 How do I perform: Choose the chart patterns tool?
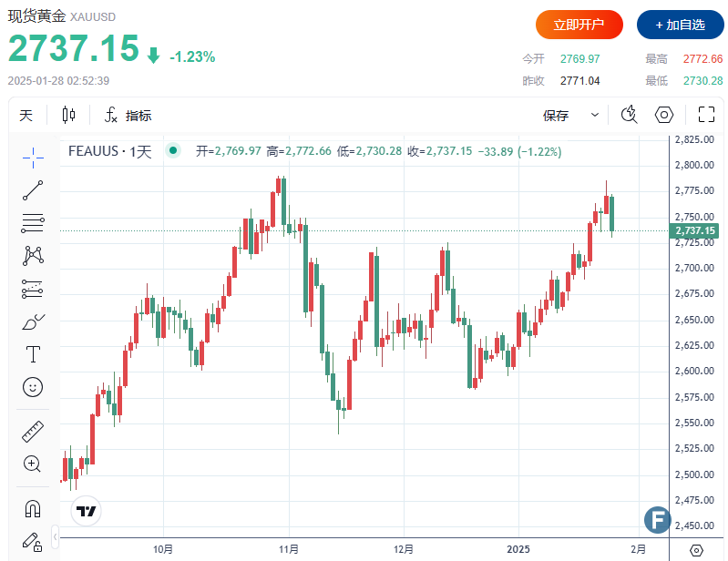click(33, 256)
